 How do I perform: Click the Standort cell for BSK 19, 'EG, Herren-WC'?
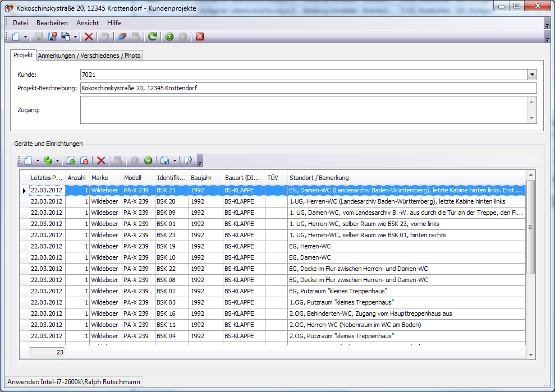[406, 246]
